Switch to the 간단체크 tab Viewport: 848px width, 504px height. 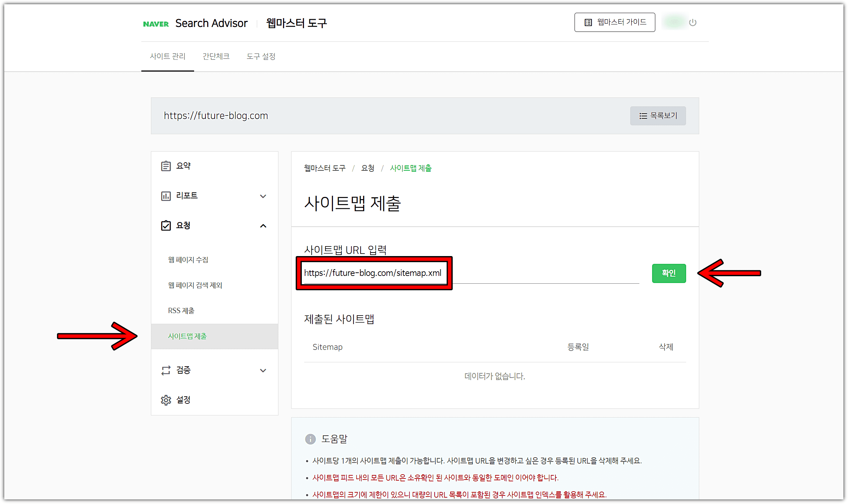(216, 56)
